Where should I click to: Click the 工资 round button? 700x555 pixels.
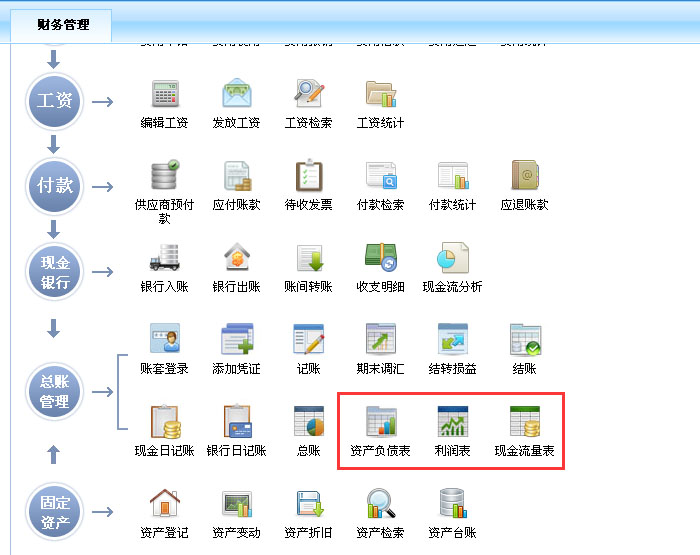(54, 102)
